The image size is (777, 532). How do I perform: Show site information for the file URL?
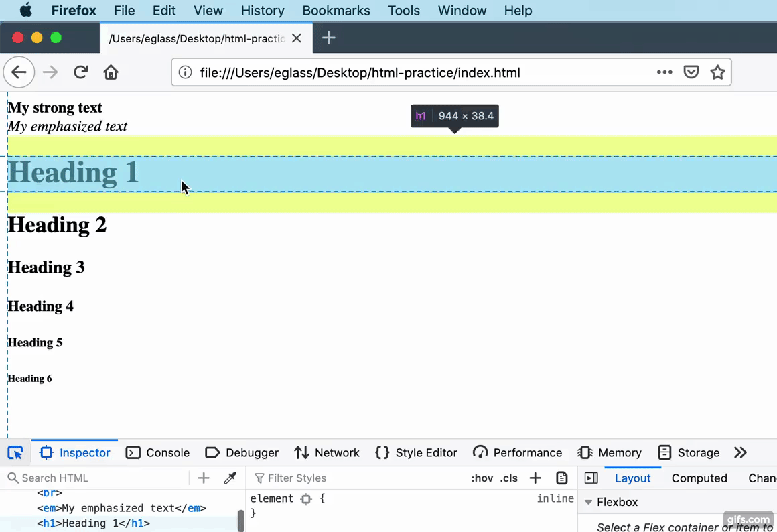tap(185, 72)
